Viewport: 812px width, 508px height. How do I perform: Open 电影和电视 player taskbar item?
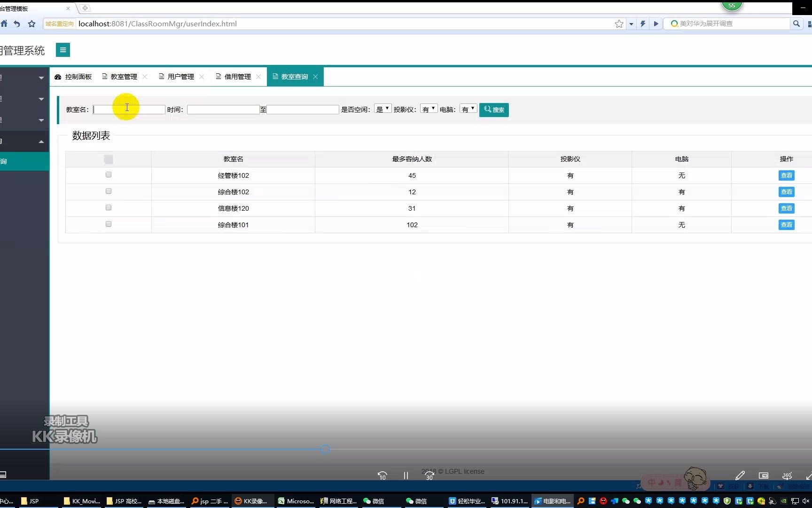point(552,501)
